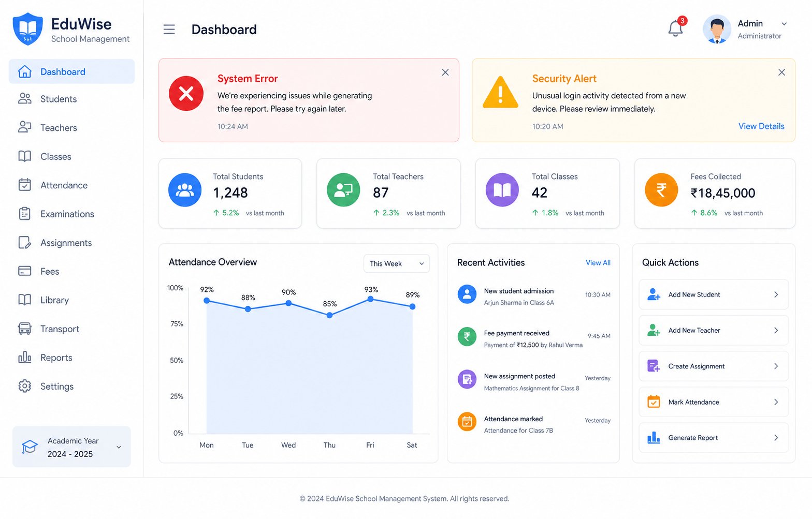812x519 pixels.
Task: Click View All in Recent Activities
Action: [598, 263]
